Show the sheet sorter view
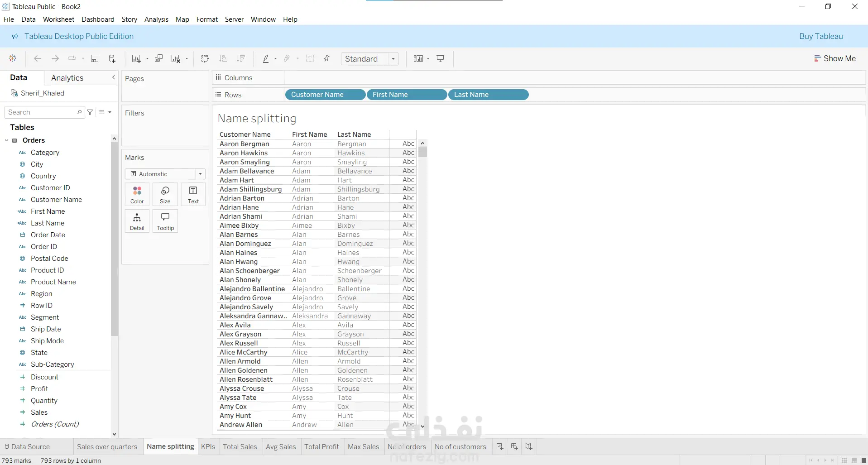The image size is (868, 465). point(844,460)
